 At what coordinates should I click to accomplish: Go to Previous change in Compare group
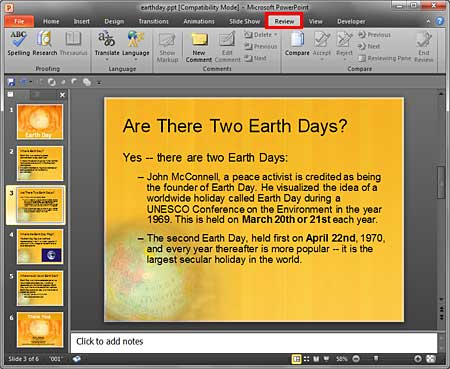pos(374,34)
